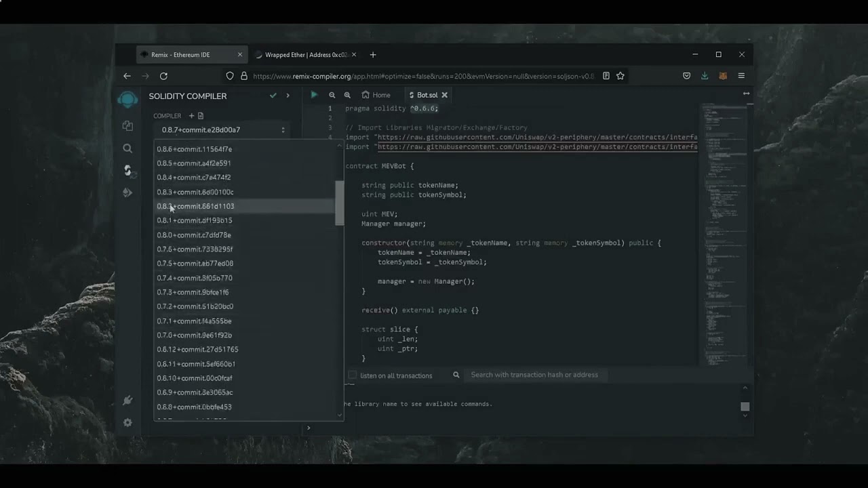Choose compiler 0.8.4+commit.c7e474f2

tap(245, 178)
